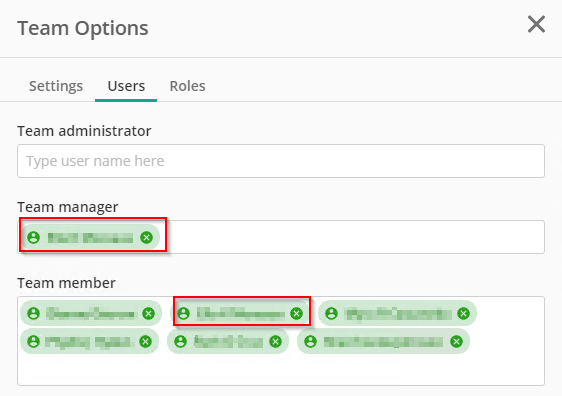562x396 pixels.
Task: Click empty area of Team manager field
Action: point(355,237)
